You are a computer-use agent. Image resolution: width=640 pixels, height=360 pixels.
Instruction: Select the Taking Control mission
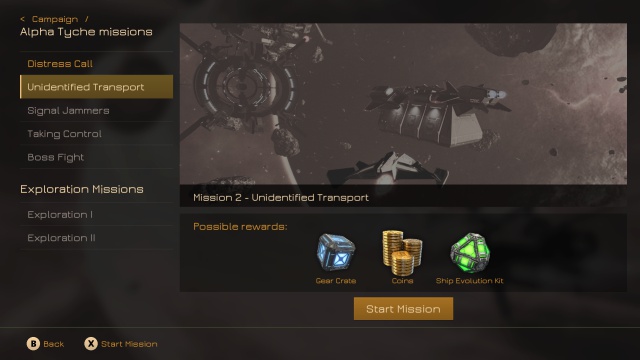click(96, 133)
